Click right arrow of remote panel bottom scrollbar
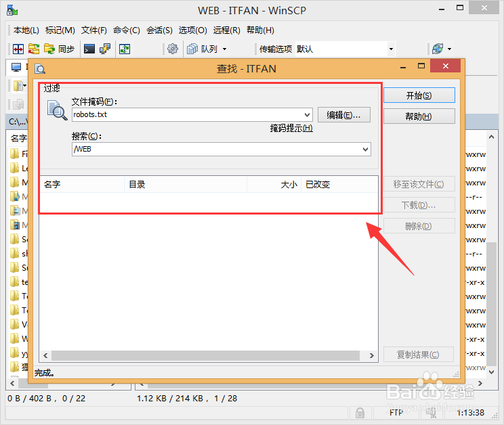 (x=480, y=383)
